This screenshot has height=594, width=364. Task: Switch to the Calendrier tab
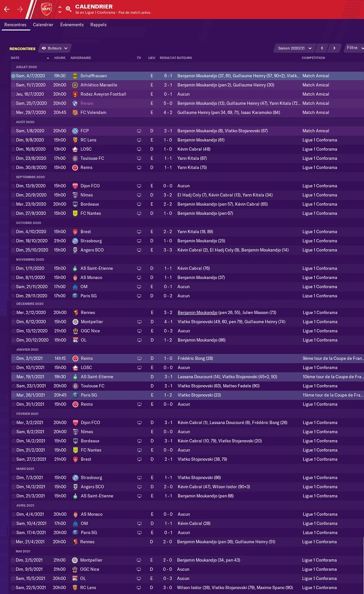point(43,25)
